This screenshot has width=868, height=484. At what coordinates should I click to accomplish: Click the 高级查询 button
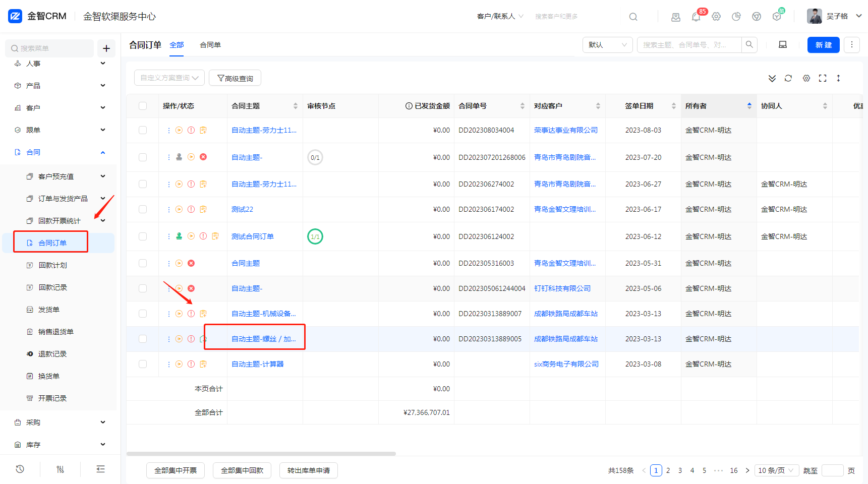(x=235, y=78)
